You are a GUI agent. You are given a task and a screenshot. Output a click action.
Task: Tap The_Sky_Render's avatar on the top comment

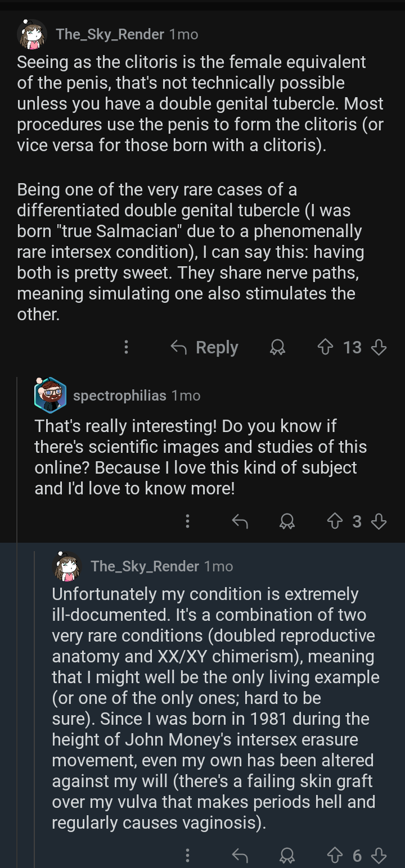point(31,35)
